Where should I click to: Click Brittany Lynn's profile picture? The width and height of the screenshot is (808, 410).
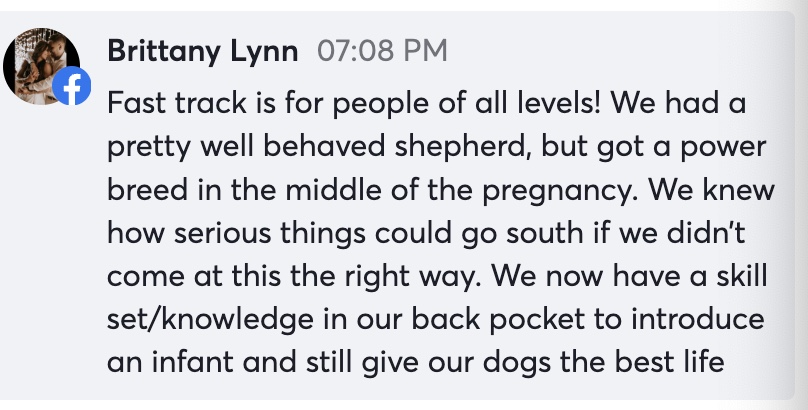[42, 60]
